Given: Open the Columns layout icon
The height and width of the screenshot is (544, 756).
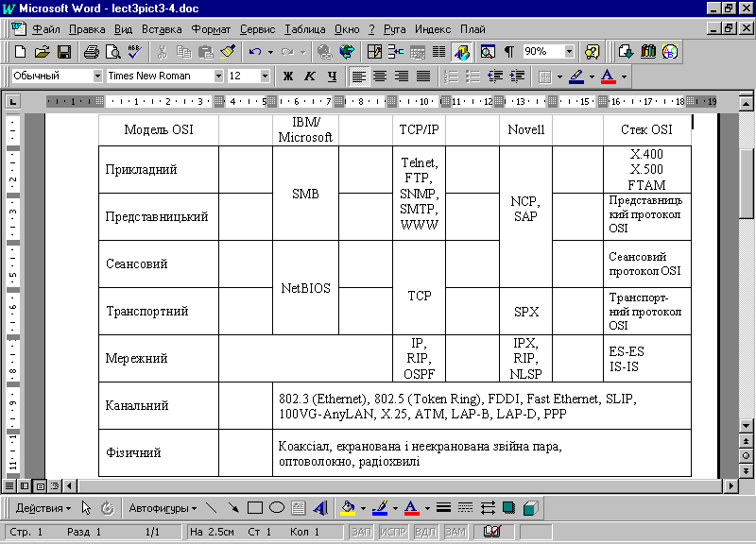Looking at the screenshot, I should click(438, 52).
